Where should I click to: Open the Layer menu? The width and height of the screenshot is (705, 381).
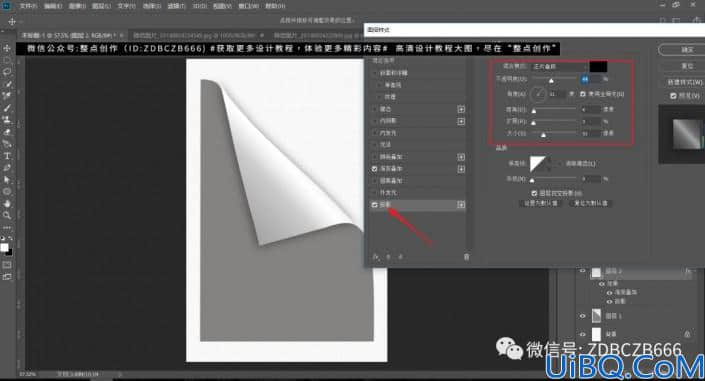(x=102, y=6)
